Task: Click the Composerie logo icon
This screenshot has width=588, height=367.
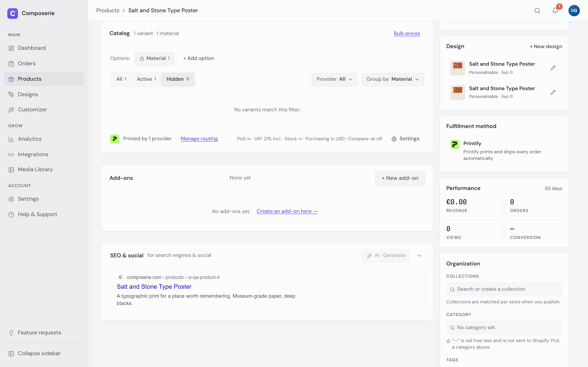Action: (13, 13)
